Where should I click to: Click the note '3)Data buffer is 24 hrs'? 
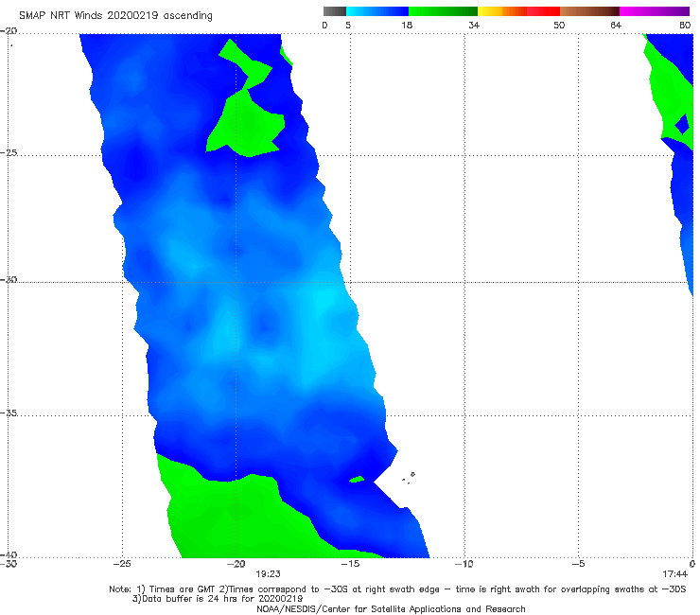(x=218, y=599)
